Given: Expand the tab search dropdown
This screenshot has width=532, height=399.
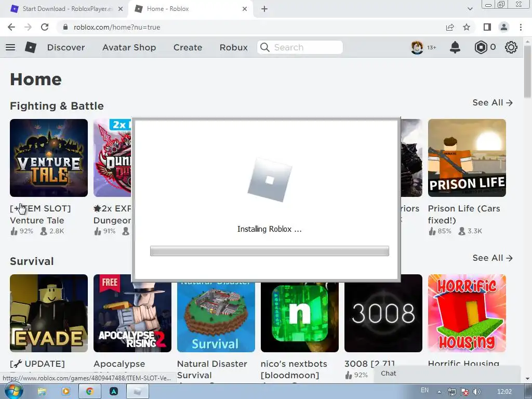Looking at the screenshot, I should click(x=470, y=9).
